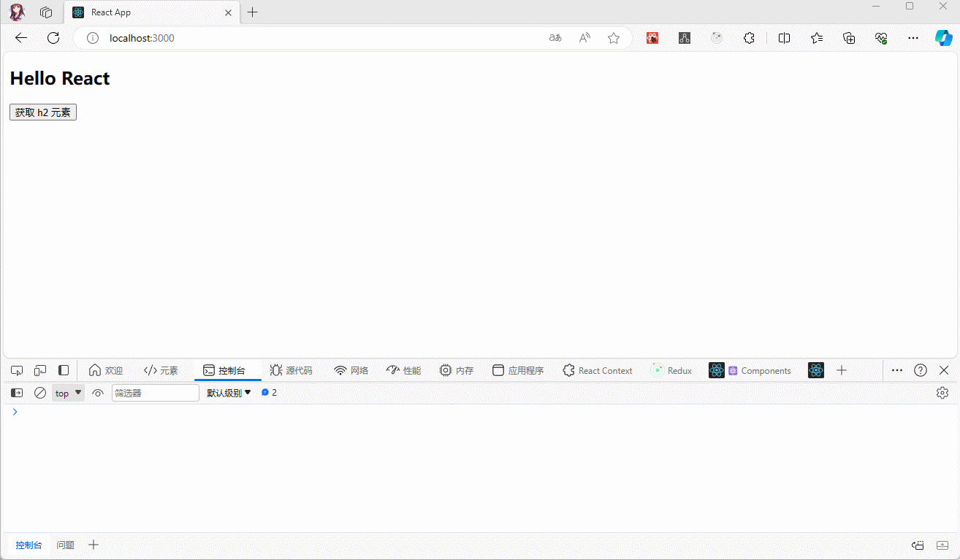Open the Copilot sidebar icon

[x=943, y=38]
